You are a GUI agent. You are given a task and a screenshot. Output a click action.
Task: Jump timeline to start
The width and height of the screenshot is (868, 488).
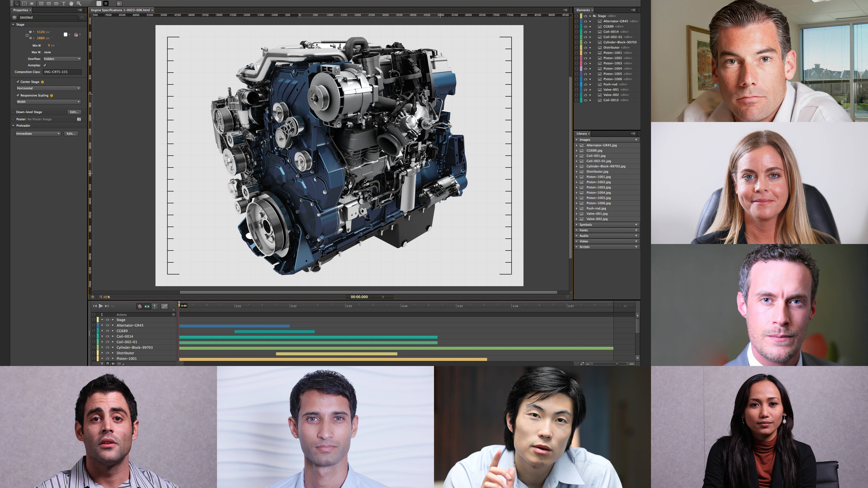pos(95,306)
